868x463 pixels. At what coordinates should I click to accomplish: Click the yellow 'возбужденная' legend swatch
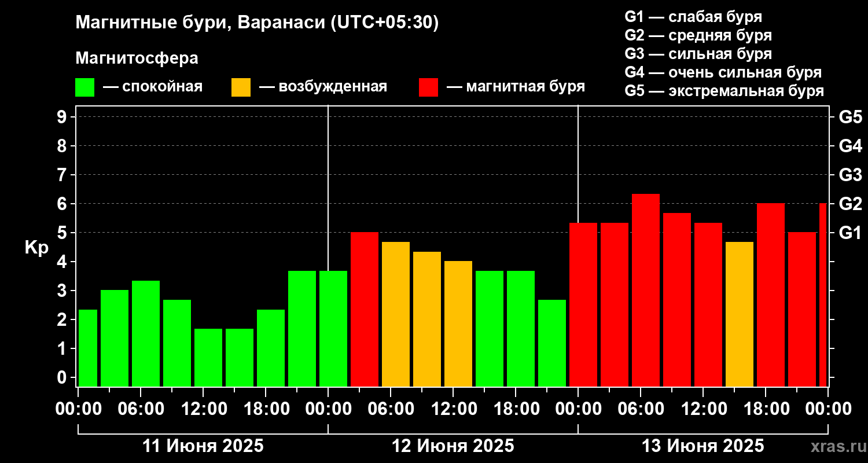click(241, 87)
